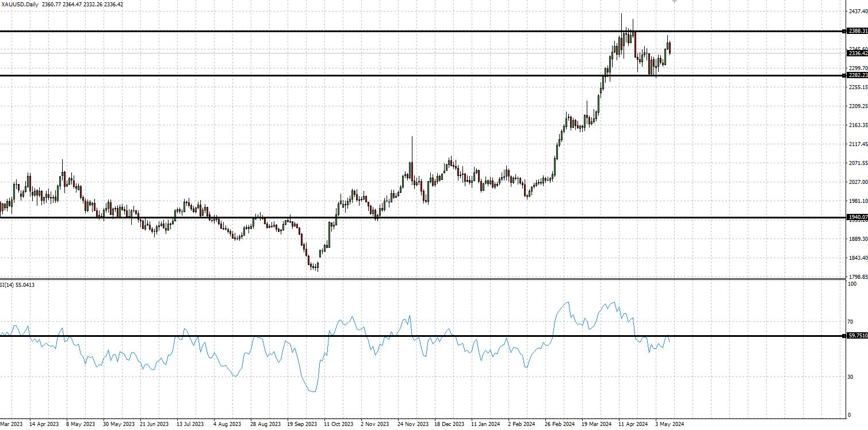The image size is (868, 430).
Task: Click the 18 Dec 2023 date label
Action: [x=449, y=424]
